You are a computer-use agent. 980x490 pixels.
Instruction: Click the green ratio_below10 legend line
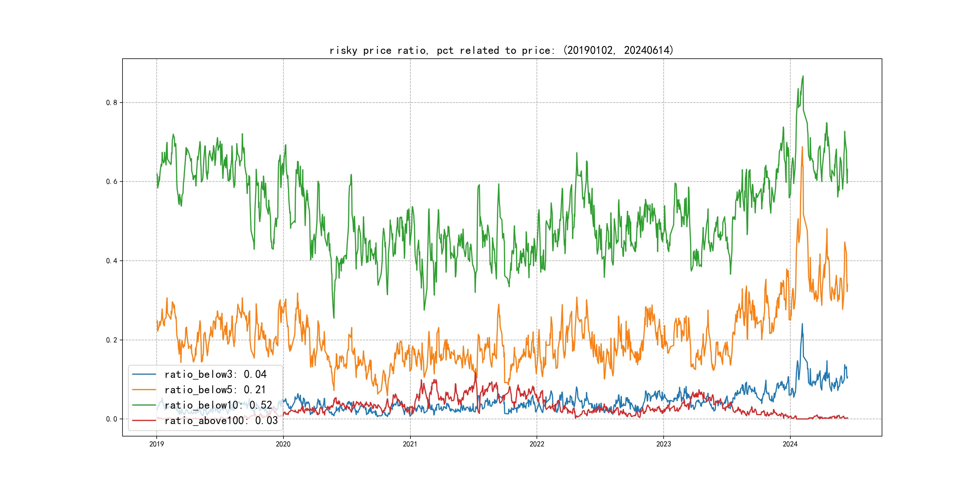pyautogui.click(x=144, y=405)
